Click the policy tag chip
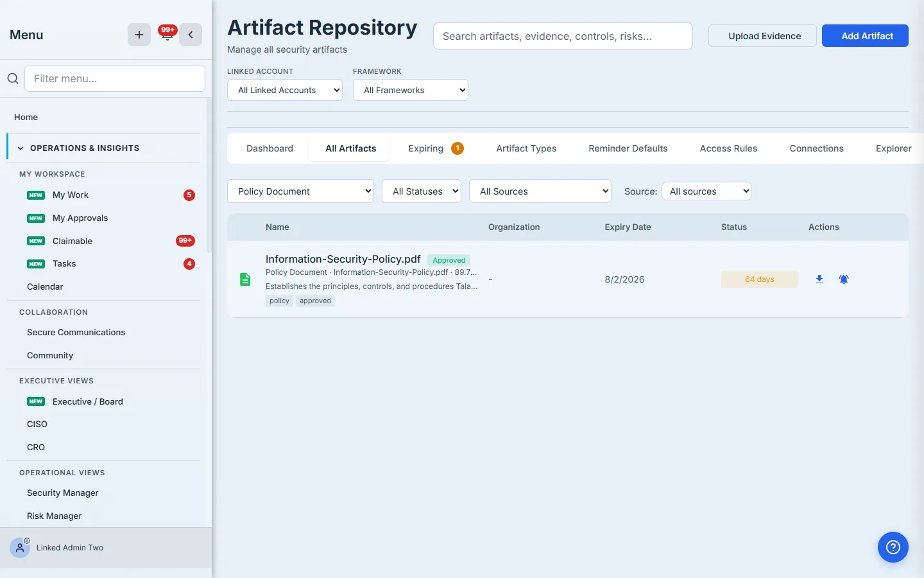924x578 pixels. [x=280, y=301]
